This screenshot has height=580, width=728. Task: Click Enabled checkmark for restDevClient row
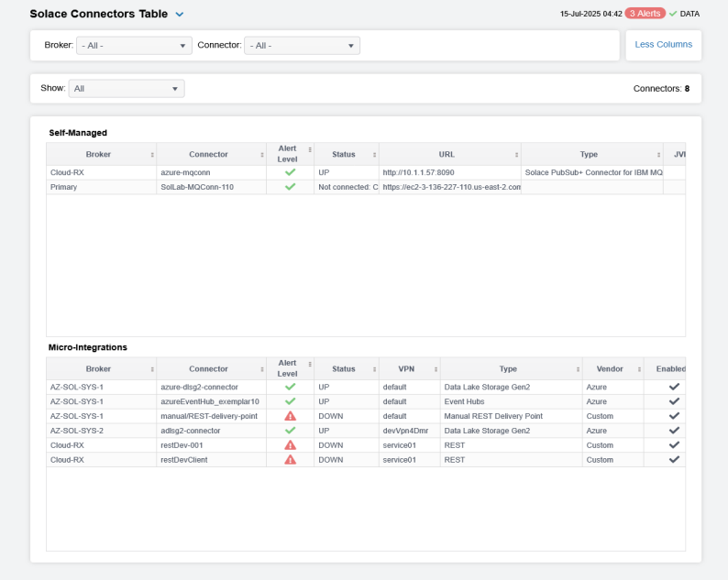pyautogui.click(x=674, y=460)
